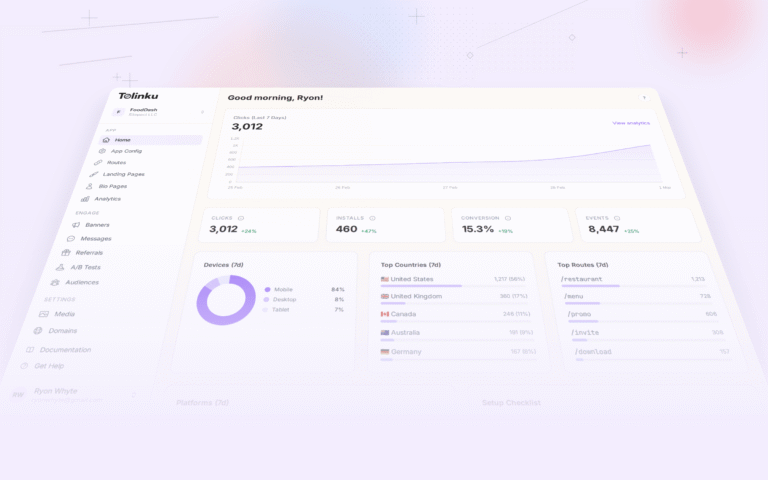768x480 pixels.
Task: Click the United States flag icon
Action: pos(384,279)
